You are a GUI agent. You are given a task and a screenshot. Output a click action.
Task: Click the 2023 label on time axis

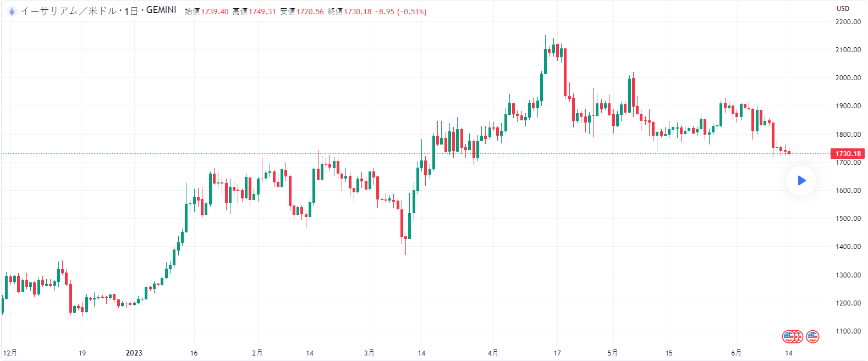(x=134, y=353)
